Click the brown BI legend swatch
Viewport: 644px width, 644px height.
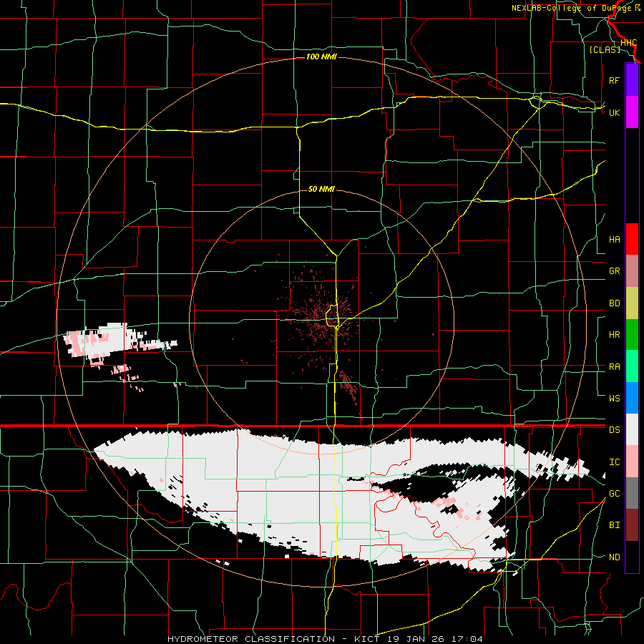tap(632, 525)
